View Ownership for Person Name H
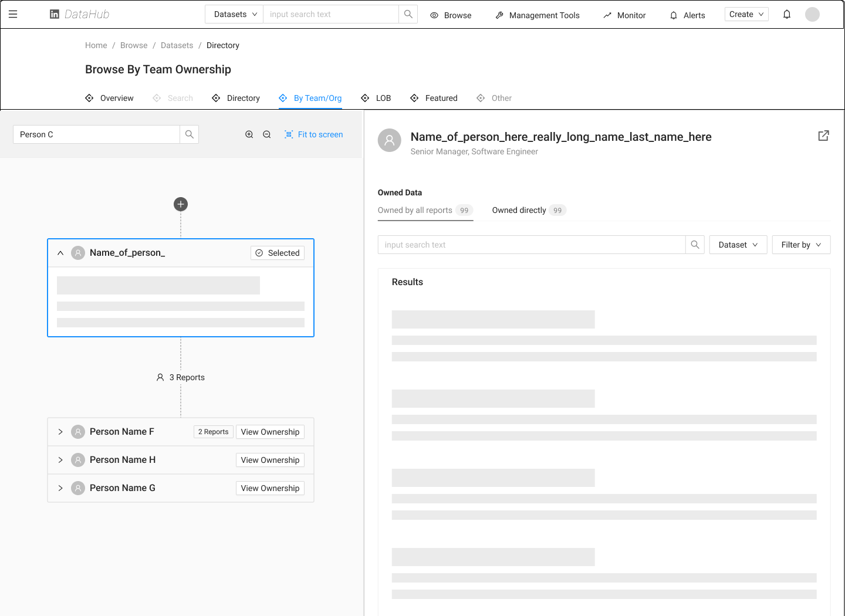 pyautogui.click(x=270, y=460)
